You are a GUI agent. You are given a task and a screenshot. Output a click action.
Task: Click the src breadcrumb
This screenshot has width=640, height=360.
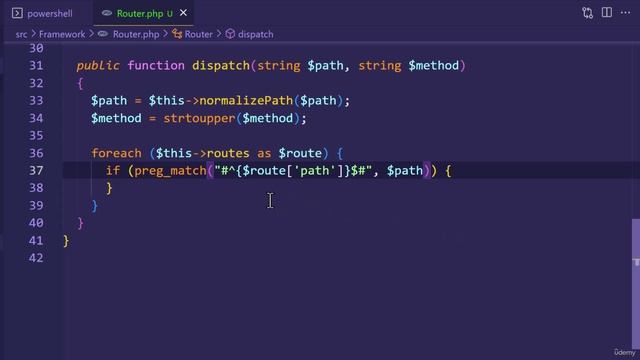pyautogui.click(x=21, y=34)
